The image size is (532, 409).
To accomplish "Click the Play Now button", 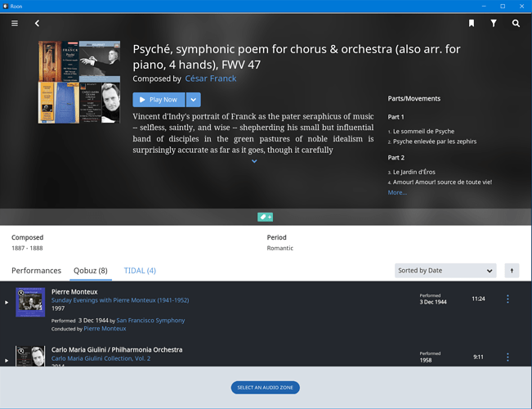I will [x=159, y=100].
